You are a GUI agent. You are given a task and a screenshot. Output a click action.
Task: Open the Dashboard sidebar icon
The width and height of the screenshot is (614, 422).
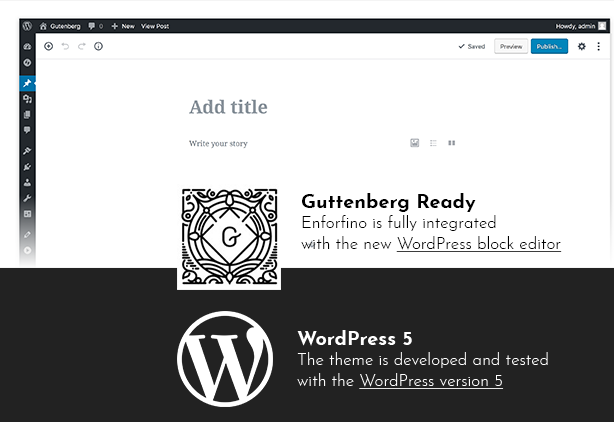(x=27, y=47)
